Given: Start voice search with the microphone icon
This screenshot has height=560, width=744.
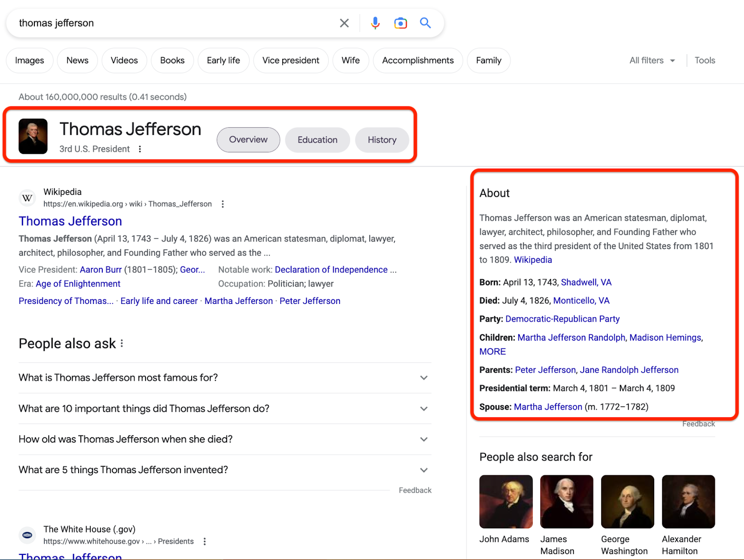Looking at the screenshot, I should pyautogui.click(x=375, y=23).
